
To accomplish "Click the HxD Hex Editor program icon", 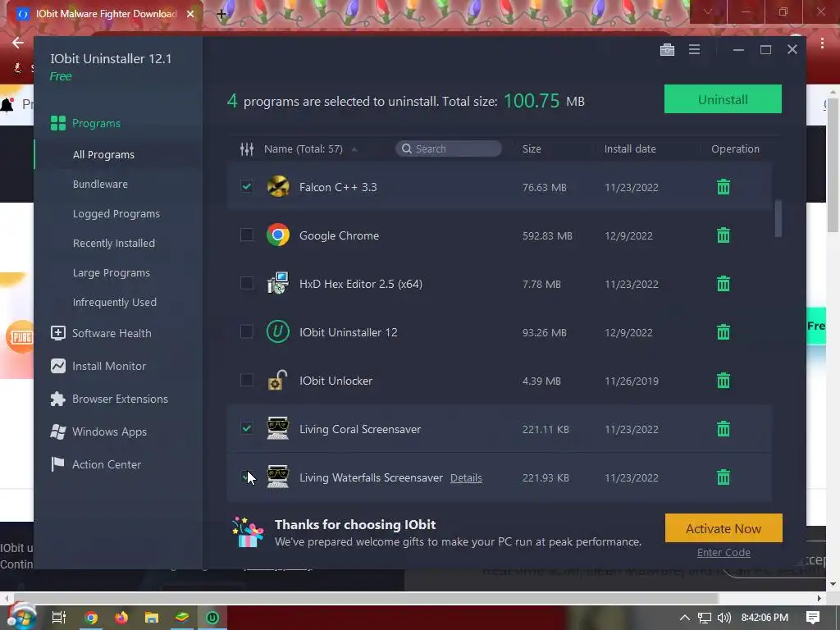I will 277,283.
